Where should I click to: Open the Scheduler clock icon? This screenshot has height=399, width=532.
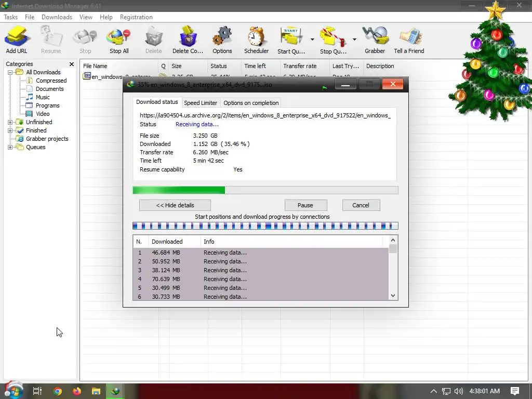[x=256, y=40]
